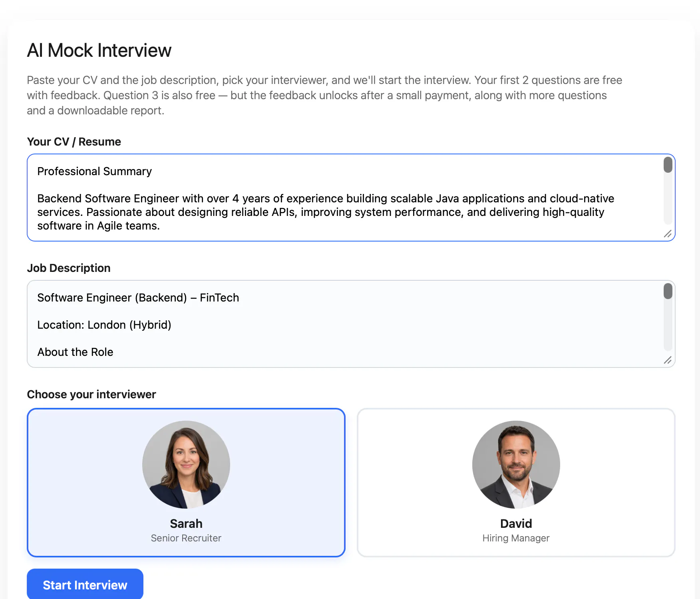This screenshot has width=700, height=599.
Task: Click the 'About the Role' line
Action: coord(75,352)
